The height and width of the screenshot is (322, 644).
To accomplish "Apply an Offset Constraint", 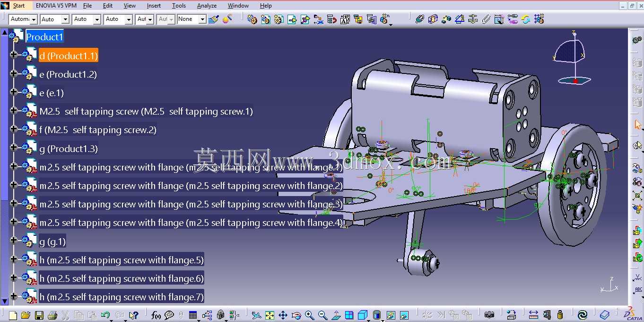I will click(x=446, y=19).
